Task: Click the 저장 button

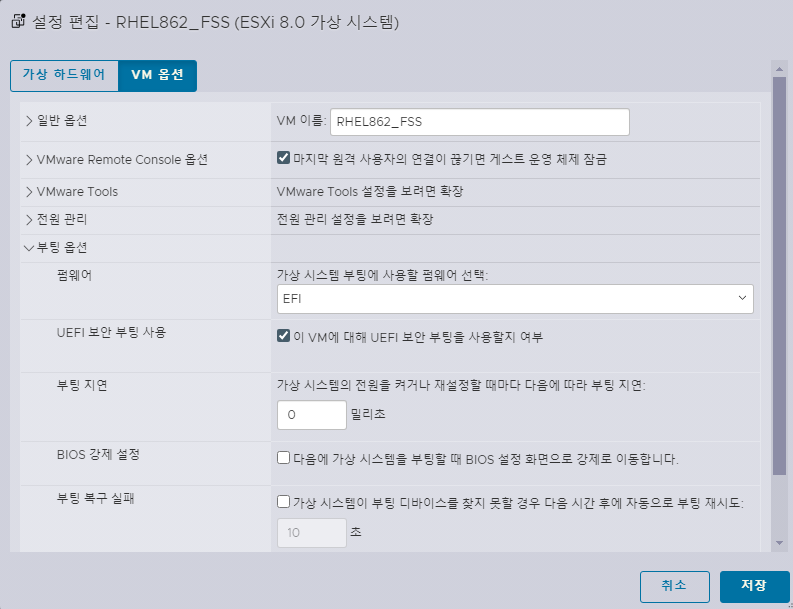Action: (x=754, y=586)
